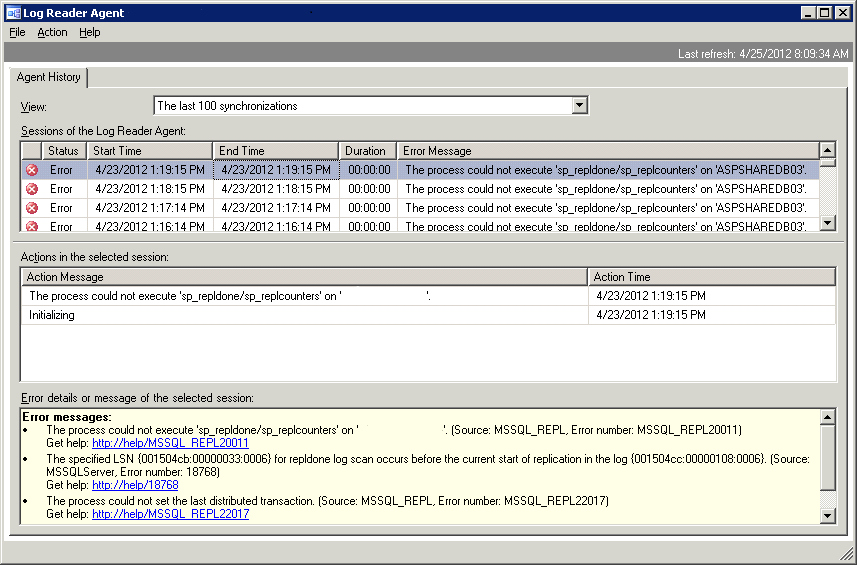The image size is (857, 565).
Task: Open the help link for error 18768
Action: tap(135, 485)
